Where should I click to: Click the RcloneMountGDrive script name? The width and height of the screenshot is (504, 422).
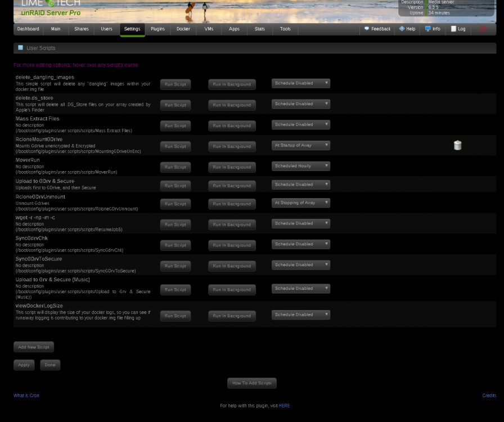pos(39,140)
